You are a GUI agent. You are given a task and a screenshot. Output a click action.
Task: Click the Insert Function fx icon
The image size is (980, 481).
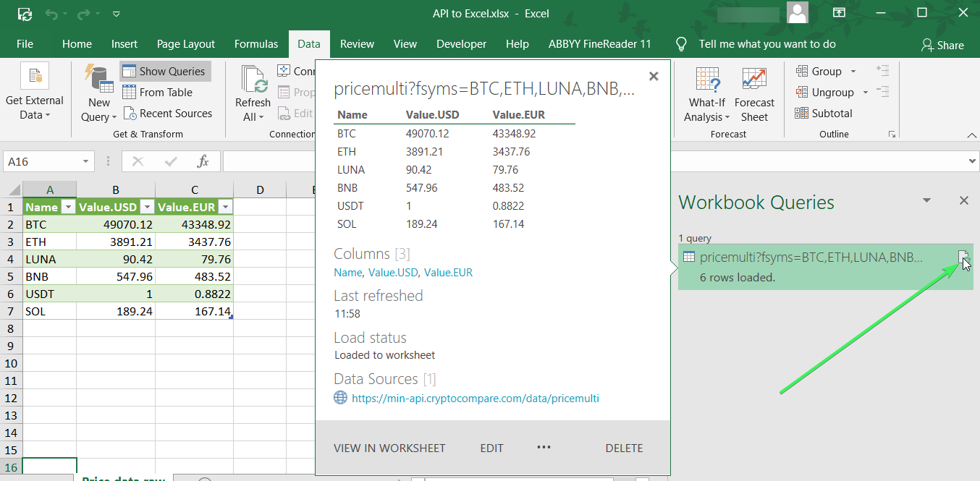coord(203,161)
